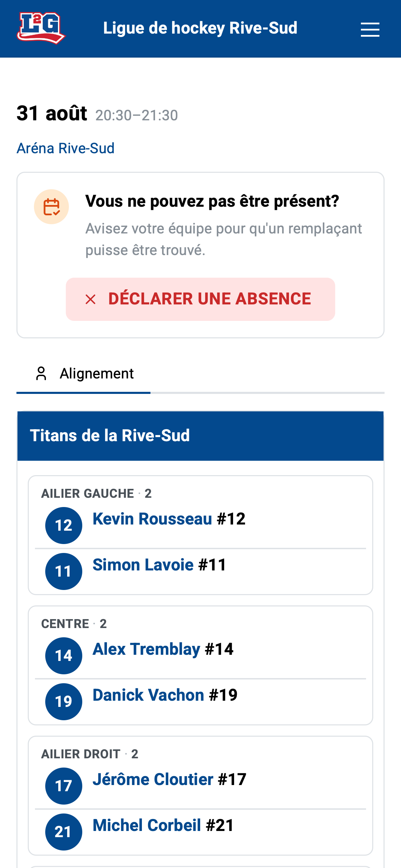Open Jérôme Cloutier's player profile
The width and height of the screenshot is (401, 868).
coord(169,779)
